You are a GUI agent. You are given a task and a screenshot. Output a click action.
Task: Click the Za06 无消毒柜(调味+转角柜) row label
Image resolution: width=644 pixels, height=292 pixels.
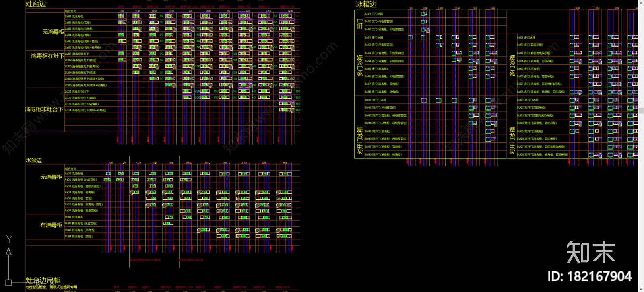pyautogui.click(x=83, y=47)
